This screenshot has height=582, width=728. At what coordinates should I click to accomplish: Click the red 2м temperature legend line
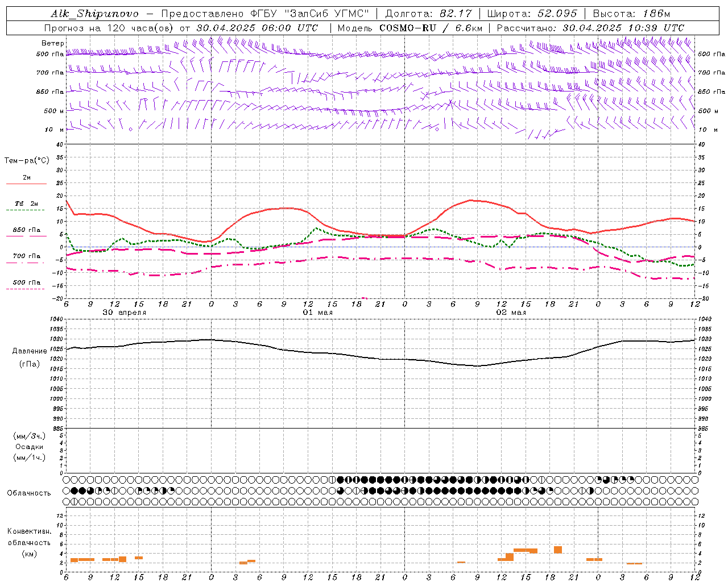tap(26, 184)
